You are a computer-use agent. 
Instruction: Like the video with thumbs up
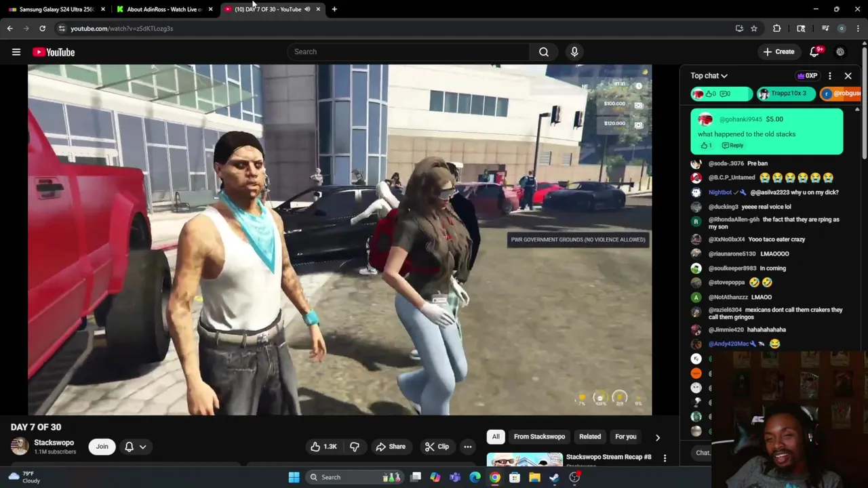323,447
